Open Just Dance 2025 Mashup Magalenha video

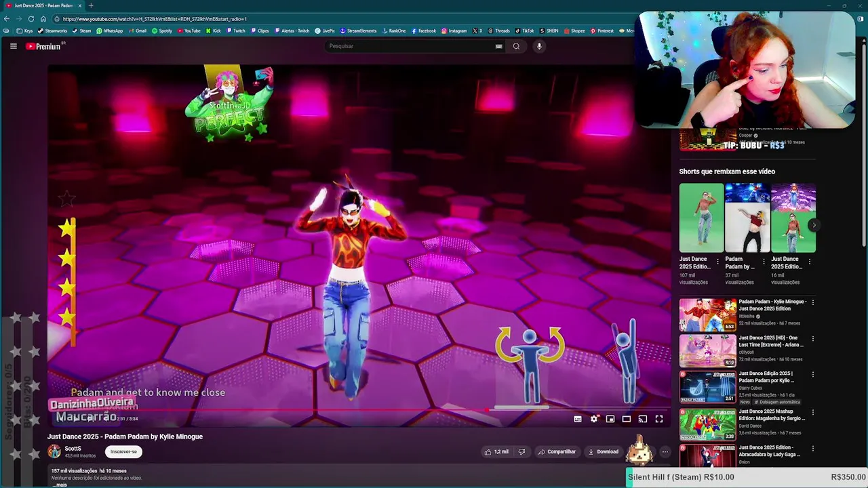coord(708,424)
